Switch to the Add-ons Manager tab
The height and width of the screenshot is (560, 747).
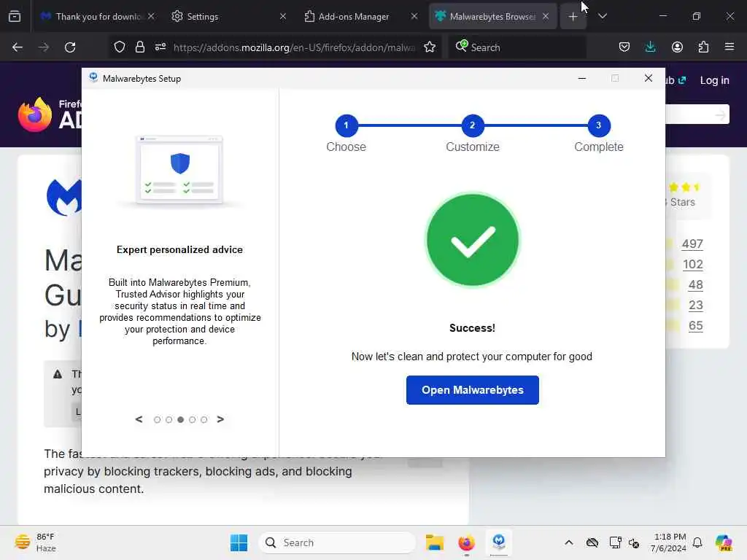click(x=354, y=16)
